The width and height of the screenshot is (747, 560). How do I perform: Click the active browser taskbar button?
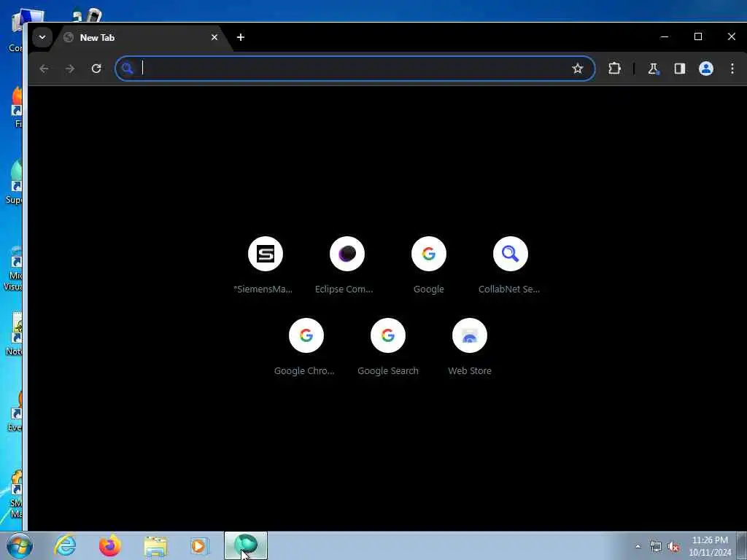246,545
